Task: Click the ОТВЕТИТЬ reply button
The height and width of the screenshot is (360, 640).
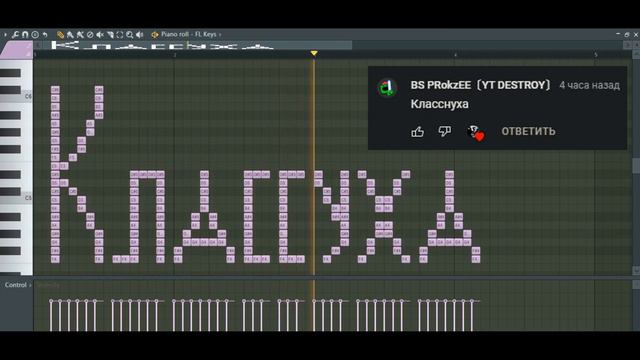Action: pyautogui.click(x=528, y=131)
